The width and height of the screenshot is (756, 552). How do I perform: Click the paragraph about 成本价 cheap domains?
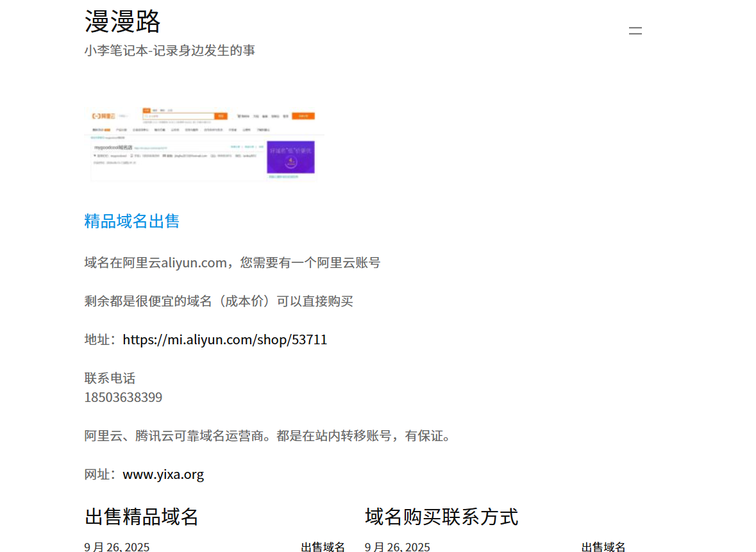(218, 301)
